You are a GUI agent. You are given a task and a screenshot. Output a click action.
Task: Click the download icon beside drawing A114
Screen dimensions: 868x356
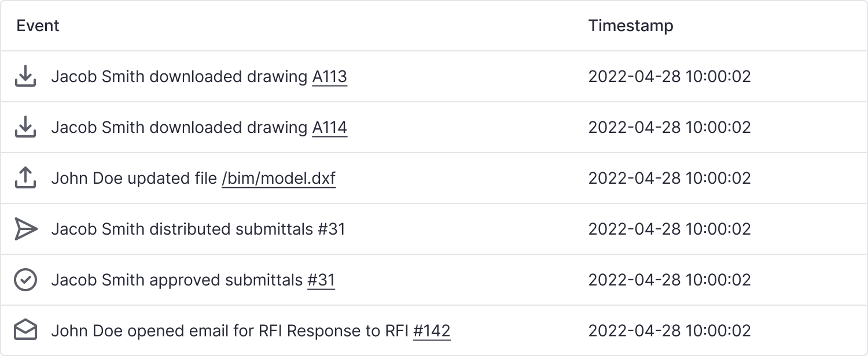(25, 127)
